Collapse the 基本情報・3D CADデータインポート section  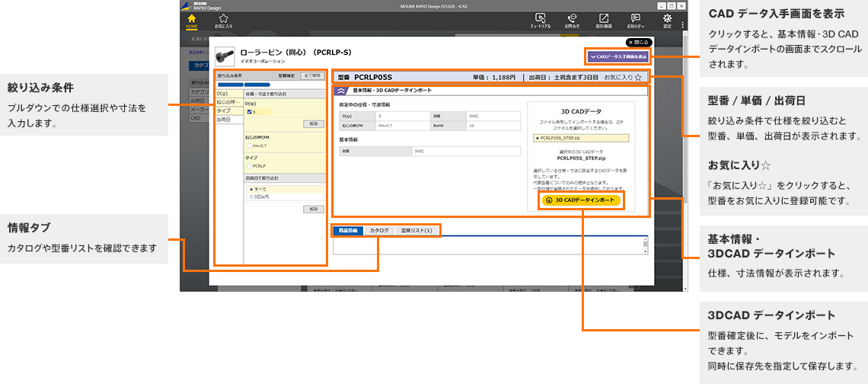point(342,91)
